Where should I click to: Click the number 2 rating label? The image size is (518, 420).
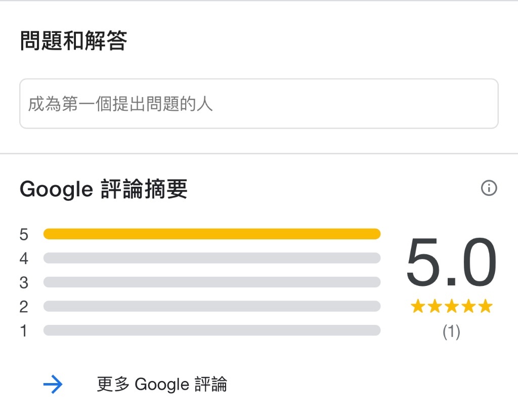[x=24, y=307]
